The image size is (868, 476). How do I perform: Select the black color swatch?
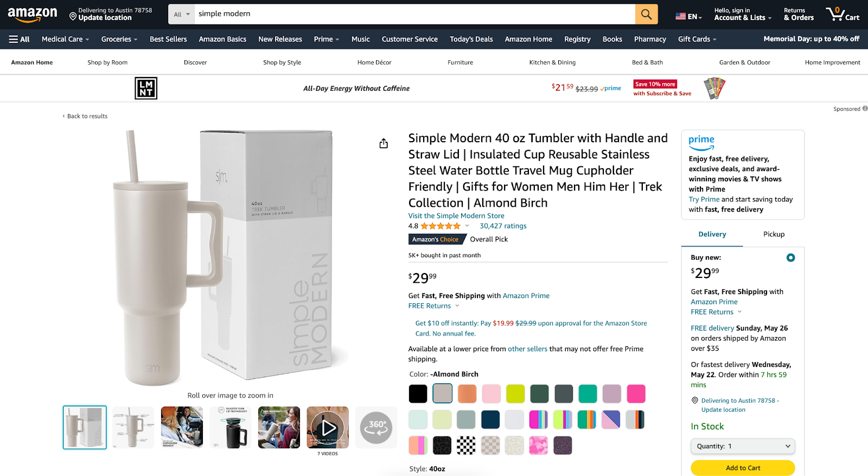point(418,394)
